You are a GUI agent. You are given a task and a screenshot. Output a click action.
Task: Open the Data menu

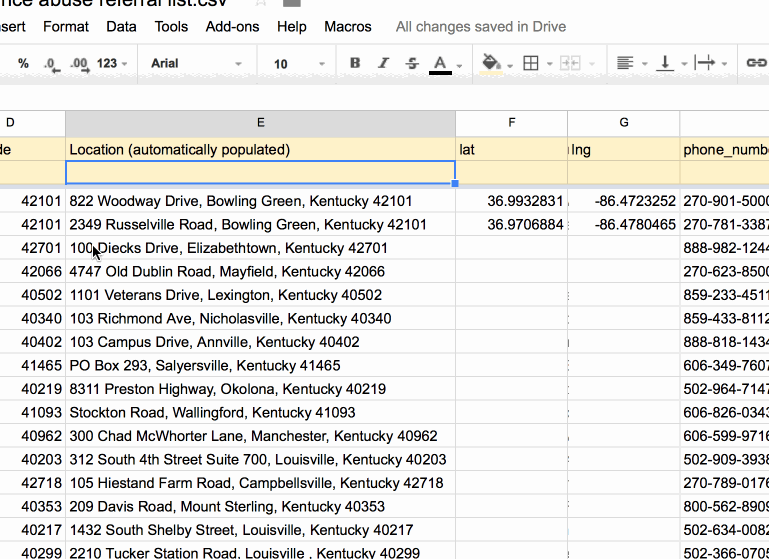pos(121,26)
